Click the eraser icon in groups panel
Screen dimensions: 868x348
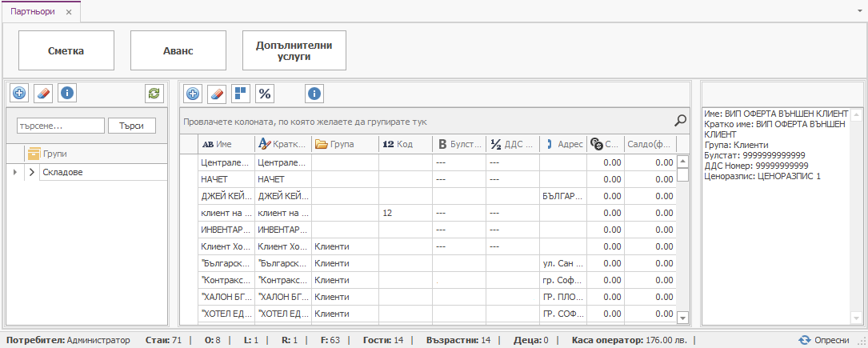pyautogui.click(x=43, y=94)
